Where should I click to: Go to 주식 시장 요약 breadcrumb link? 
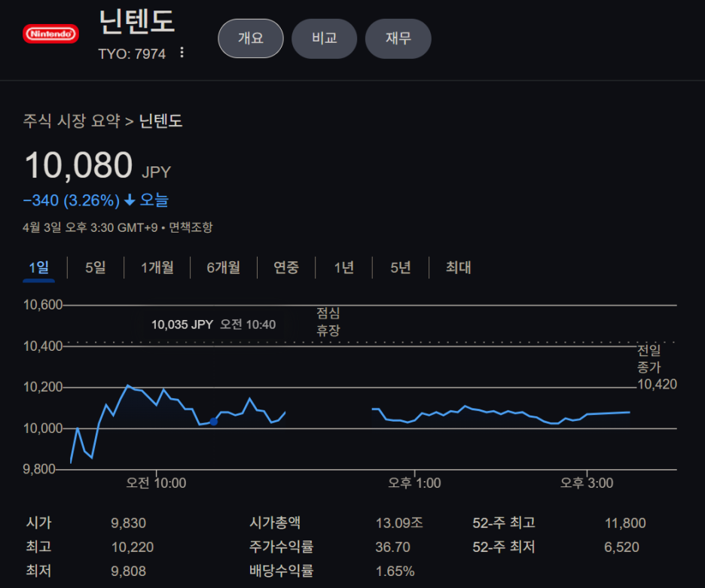72,120
